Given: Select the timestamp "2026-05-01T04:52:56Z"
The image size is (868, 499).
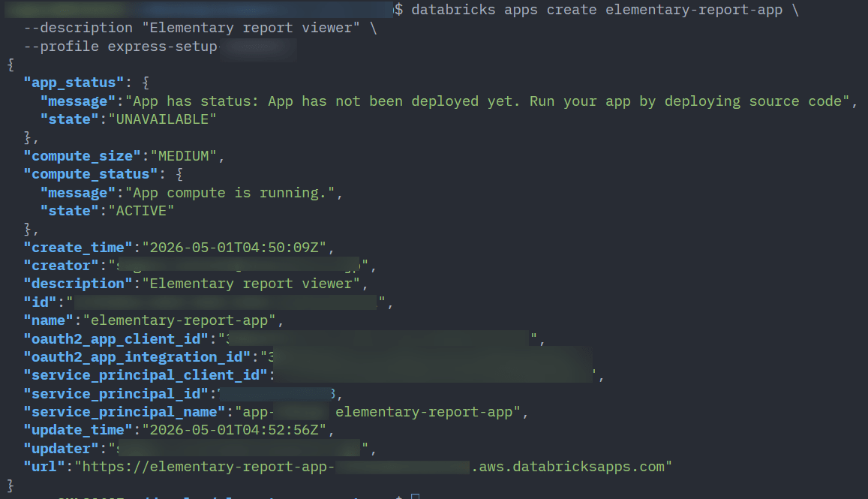Looking at the screenshot, I should [234, 430].
